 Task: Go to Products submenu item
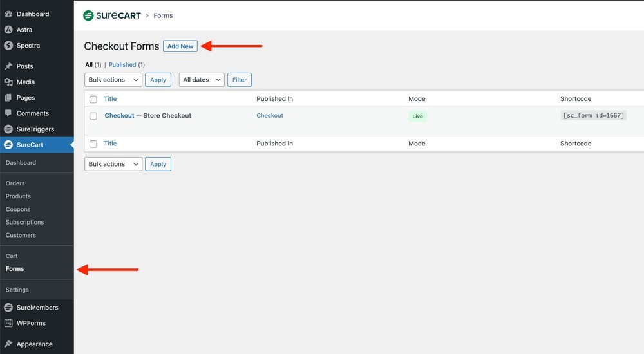coord(18,196)
